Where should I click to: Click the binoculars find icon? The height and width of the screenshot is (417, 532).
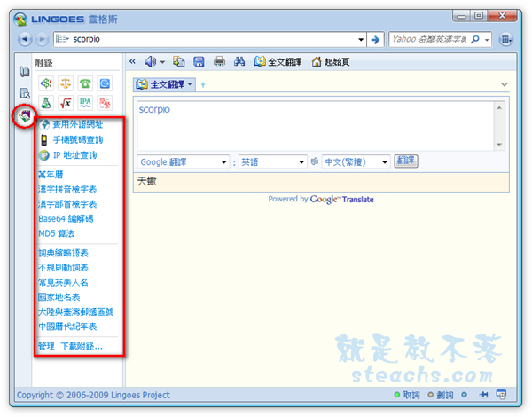pos(239,61)
